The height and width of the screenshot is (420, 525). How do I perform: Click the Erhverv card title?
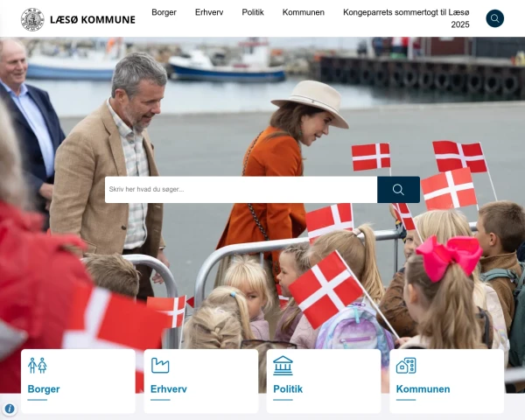tap(168, 389)
